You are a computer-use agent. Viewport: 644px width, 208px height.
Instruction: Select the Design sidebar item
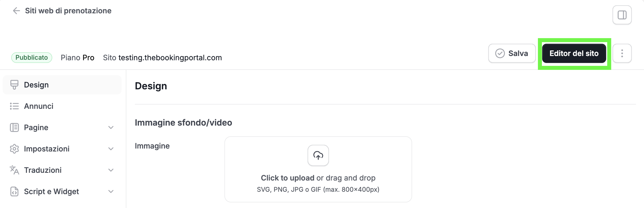[62, 85]
